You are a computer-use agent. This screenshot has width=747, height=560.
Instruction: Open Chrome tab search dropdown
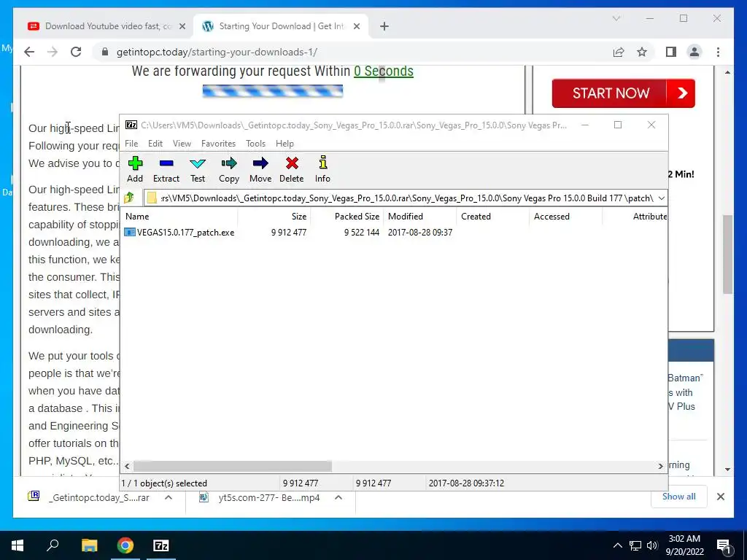pos(616,18)
